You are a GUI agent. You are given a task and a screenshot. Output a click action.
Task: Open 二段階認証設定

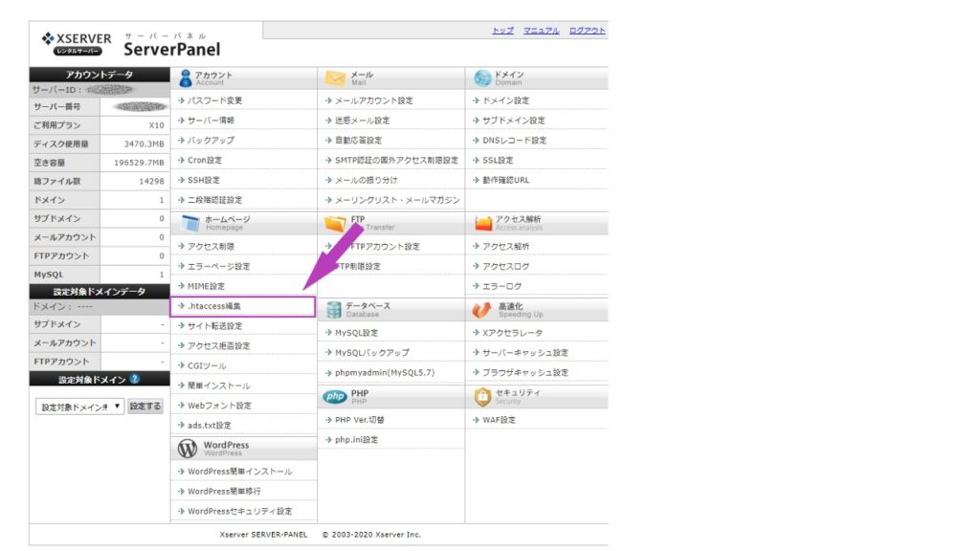214,200
